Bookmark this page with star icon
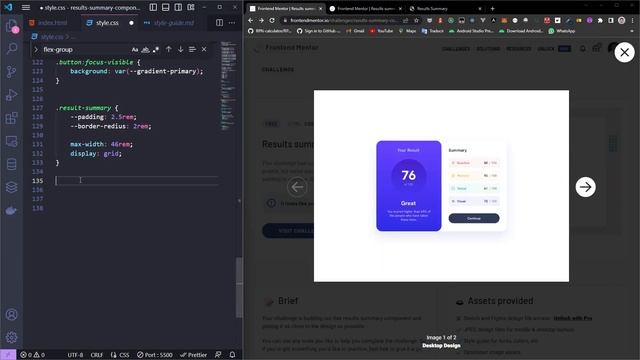640x360 pixels. tap(416, 20)
